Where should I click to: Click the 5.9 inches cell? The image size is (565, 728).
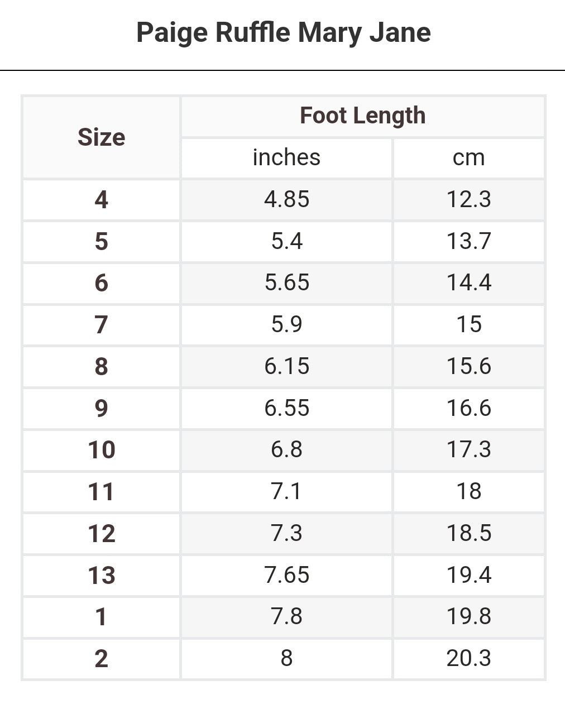286,324
